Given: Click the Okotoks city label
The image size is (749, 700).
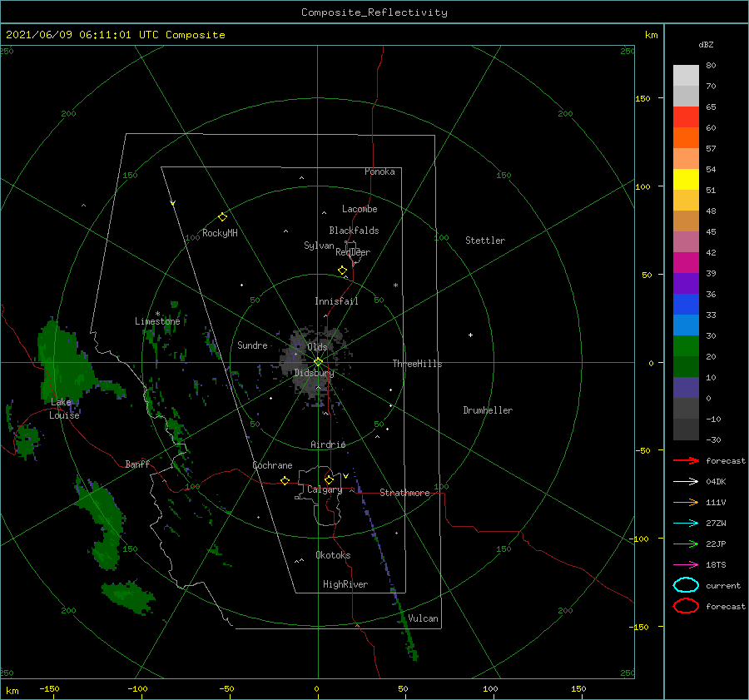Looking at the screenshot, I should pyautogui.click(x=333, y=555).
